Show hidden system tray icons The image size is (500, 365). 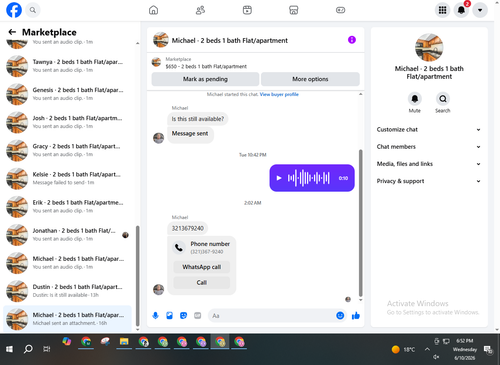pos(427,349)
